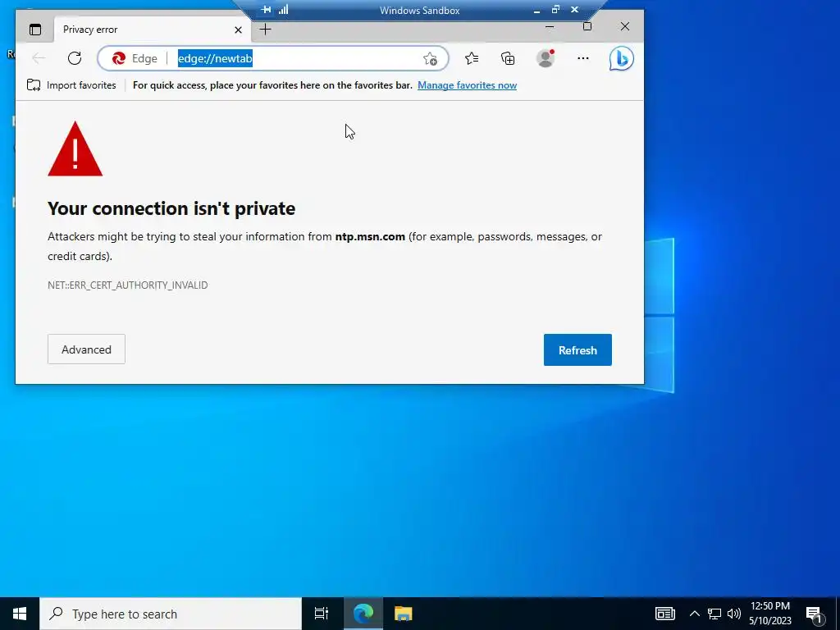This screenshot has height=630, width=840.
Task: Open the notification center icon
Action: coord(813,614)
